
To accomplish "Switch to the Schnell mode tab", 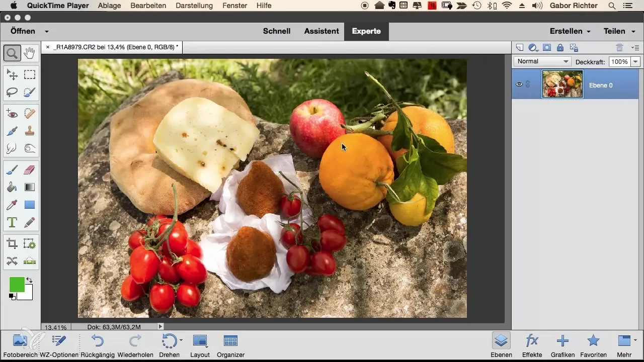I will [277, 31].
